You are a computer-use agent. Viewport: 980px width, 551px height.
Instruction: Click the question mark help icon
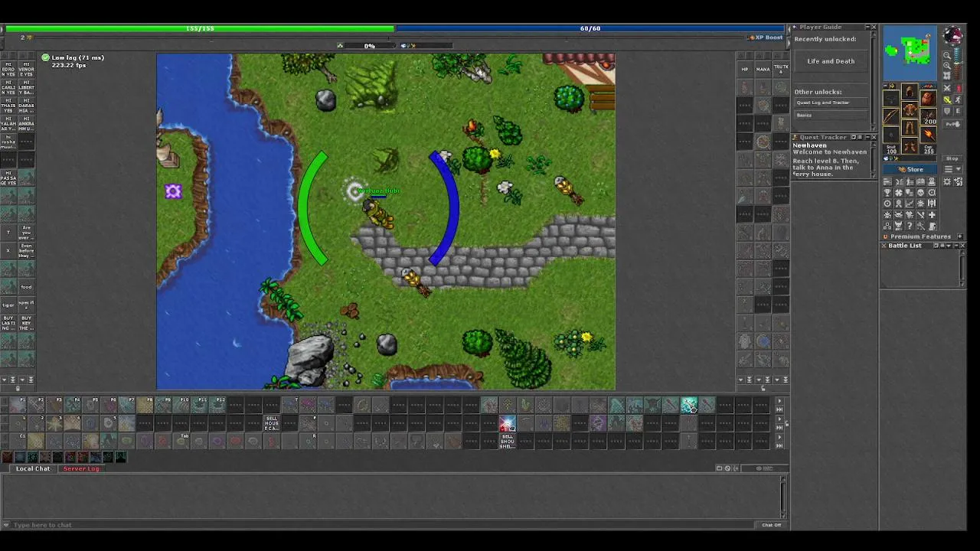pos(910,225)
